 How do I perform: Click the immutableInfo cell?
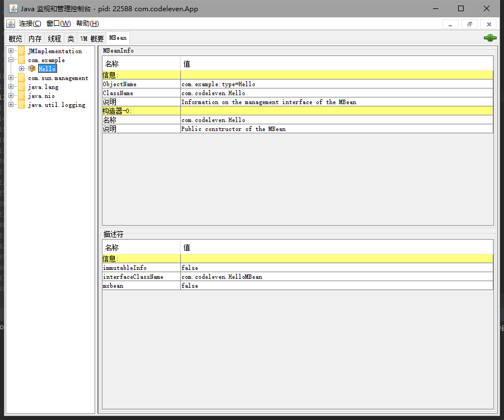tap(142, 268)
